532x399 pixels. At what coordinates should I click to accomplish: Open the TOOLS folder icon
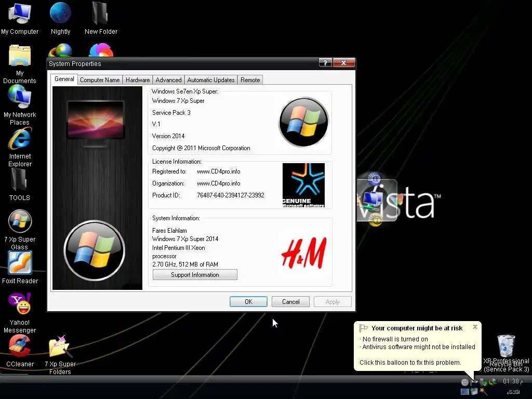20,184
